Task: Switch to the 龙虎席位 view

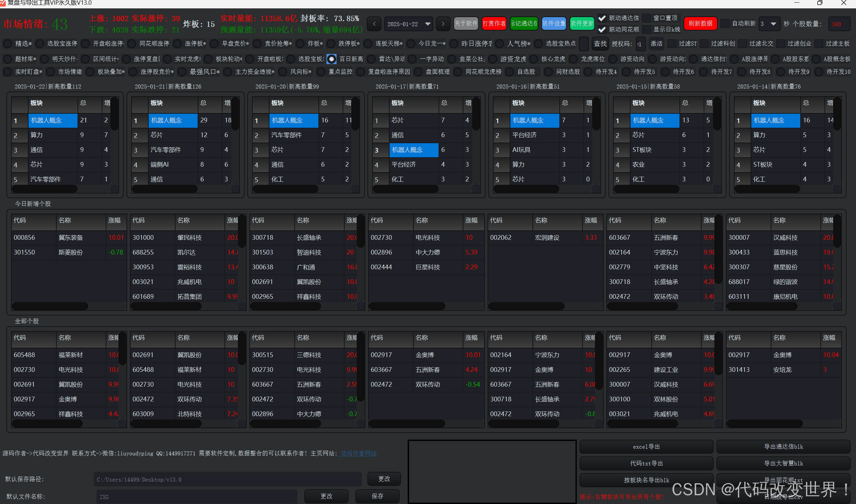Action: [x=573, y=59]
